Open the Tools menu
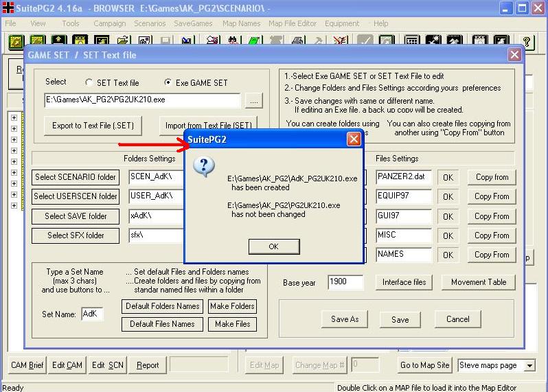Viewport: 548px width, 392px height. (70, 23)
